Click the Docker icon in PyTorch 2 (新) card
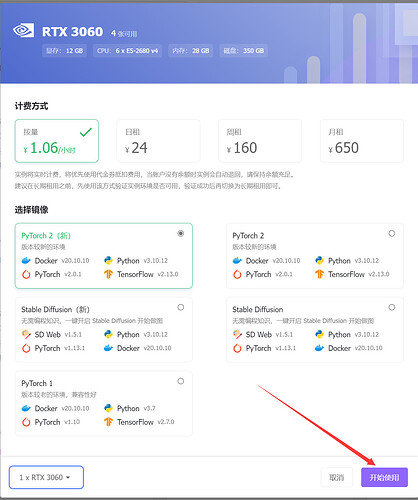418x500 pixels. point(26,261)
